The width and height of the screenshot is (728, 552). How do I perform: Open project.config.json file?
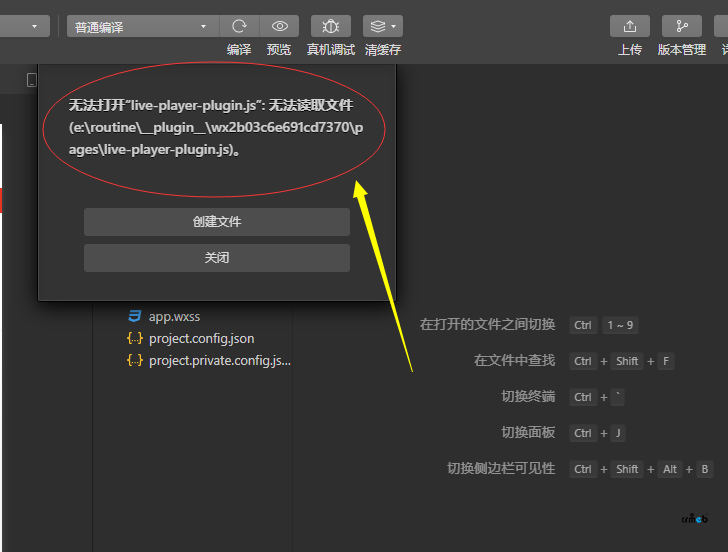[x=202, y=338]
